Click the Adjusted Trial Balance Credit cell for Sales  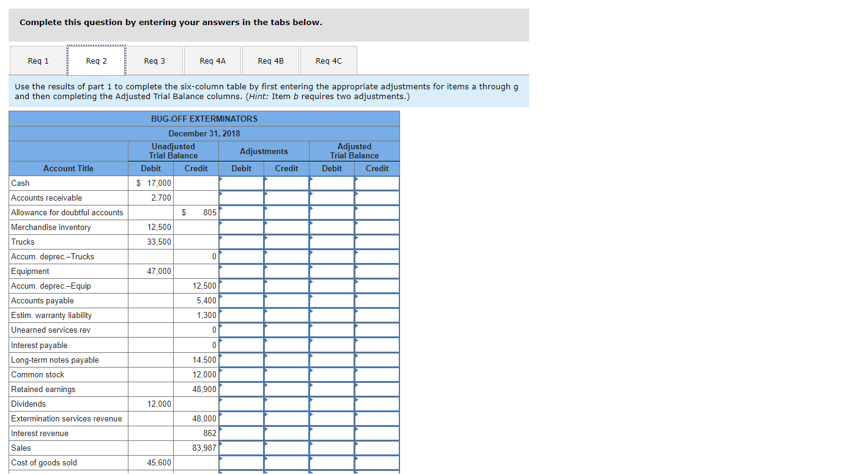coord(377,448)
